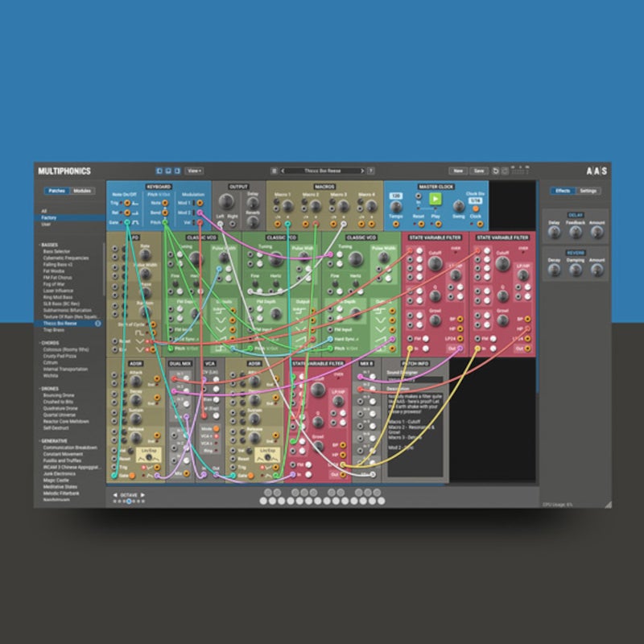Screen dimensions: 644x644
Task: Load the Junk Electronica patch
Action: pos(60,473)
